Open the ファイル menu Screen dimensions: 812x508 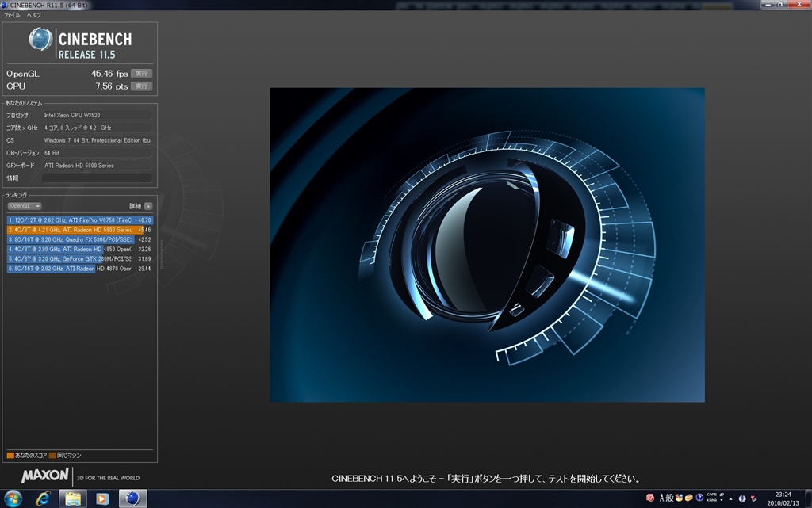click(x=12, y=16)
